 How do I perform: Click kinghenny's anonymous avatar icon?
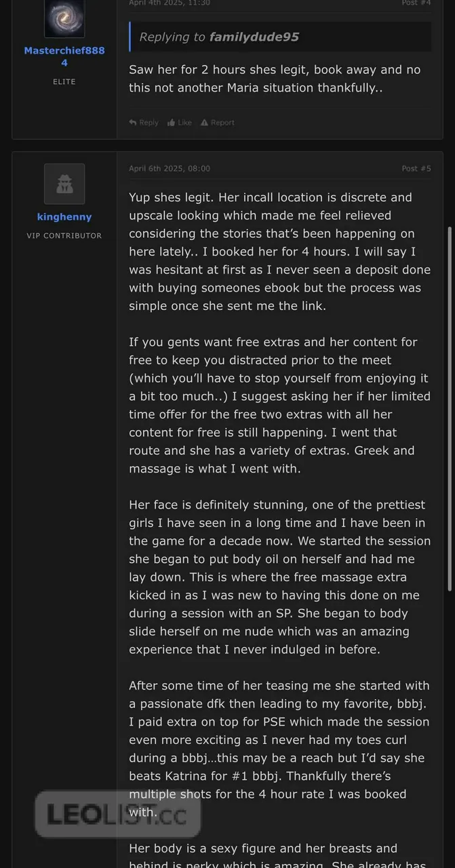coord(64,184)
